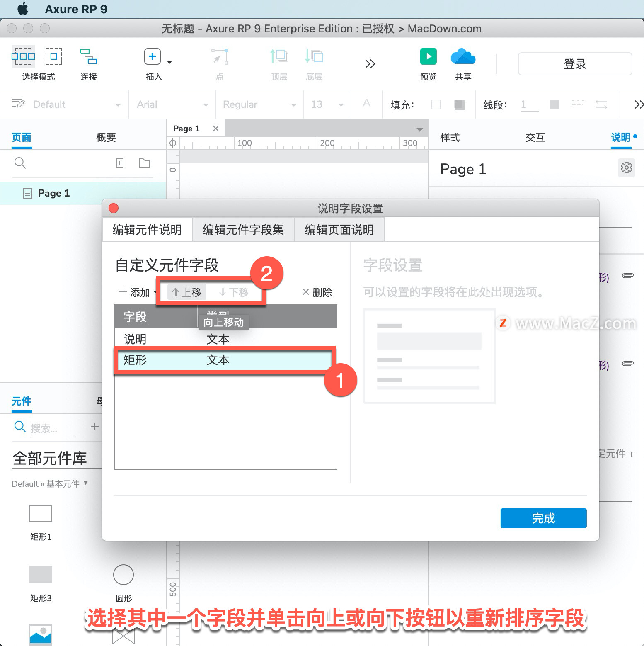Image resolution: width=644 pixels, height=646 pixels.
Task: Select the 说明 field row
Action: [226, 339]
